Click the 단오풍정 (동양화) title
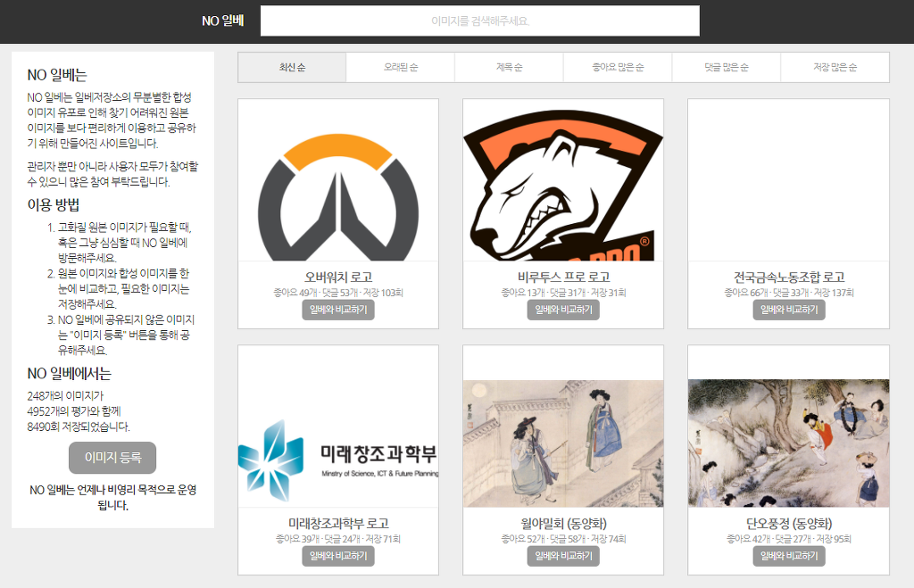914x588 pixels. coord(789,524)
